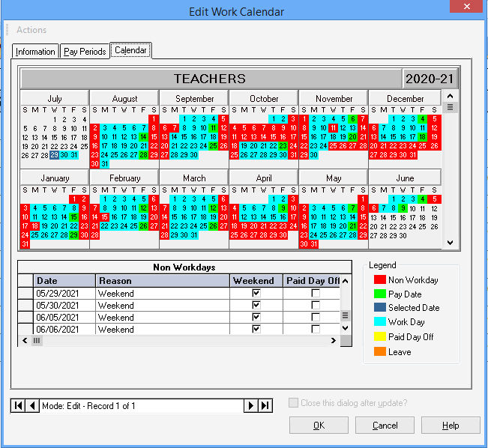Click the Non Workday red legend swatch
The height and width of the screenshot is (448, 488).
pyautogui.click(x=380, y=279)
